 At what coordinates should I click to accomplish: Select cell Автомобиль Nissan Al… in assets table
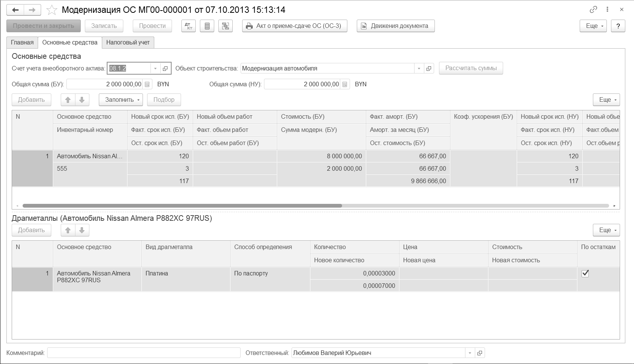pos(90,156)
